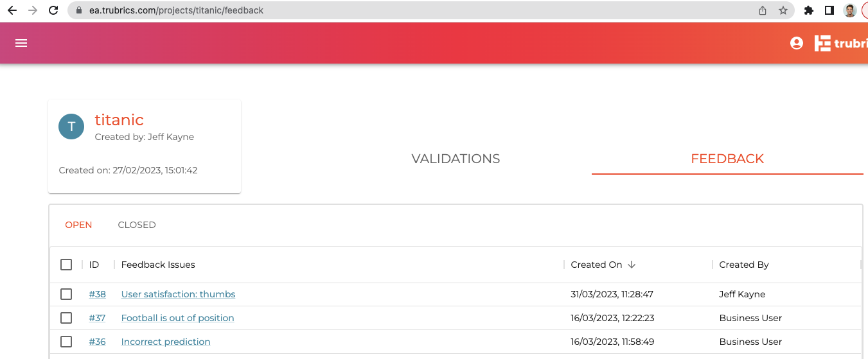Click Jeff Kayne in Created By column
This screenshot has height=359, width=868.
[742, 294]
